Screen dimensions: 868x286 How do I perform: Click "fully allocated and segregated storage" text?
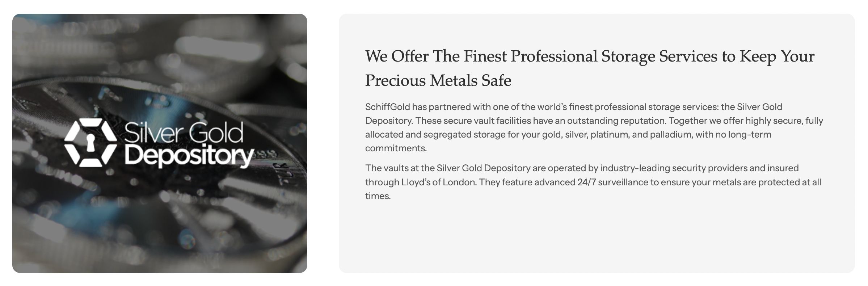[x=594, y=127]
